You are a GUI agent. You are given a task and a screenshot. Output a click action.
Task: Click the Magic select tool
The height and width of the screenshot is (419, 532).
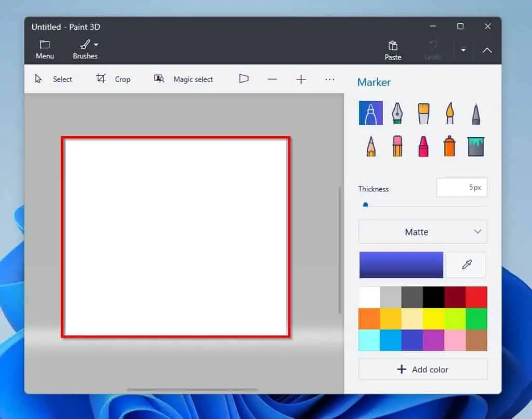[x=184, y=79]
